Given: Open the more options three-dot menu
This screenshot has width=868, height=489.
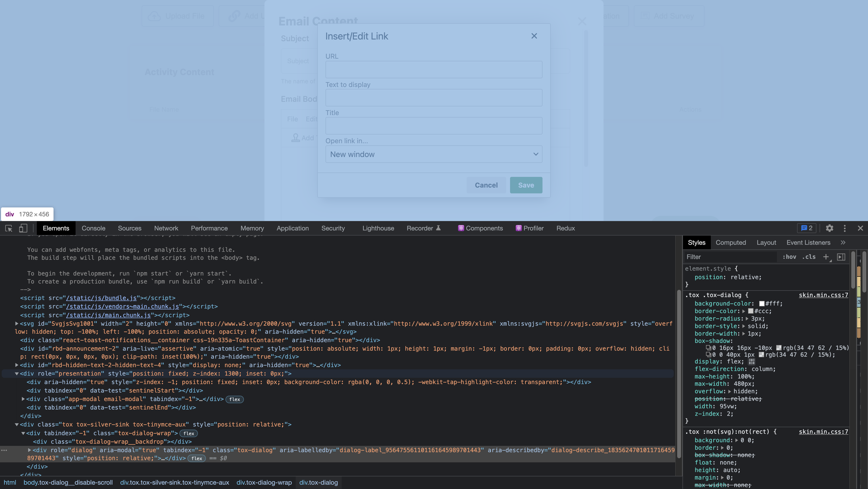Looking at the screenshot, I should click(845, 228).
